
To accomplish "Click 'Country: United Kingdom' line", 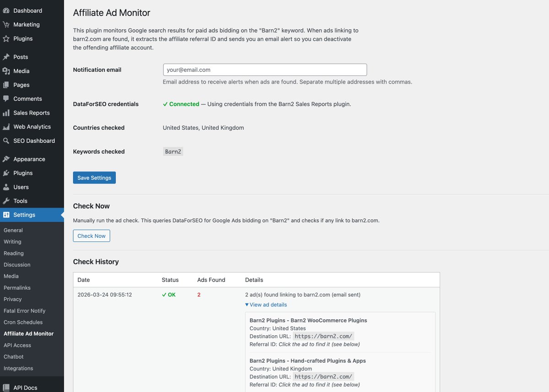I will click(x=281, y=369).
